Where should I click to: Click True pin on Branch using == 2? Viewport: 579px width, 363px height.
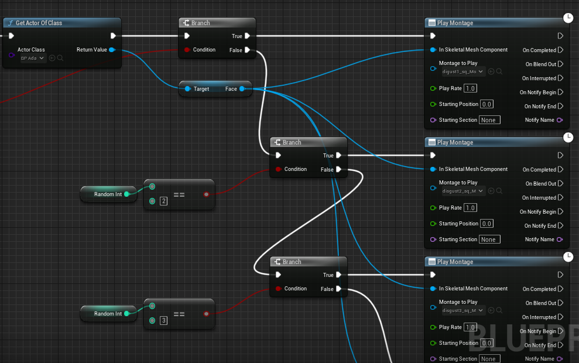(x=339, y=155)
